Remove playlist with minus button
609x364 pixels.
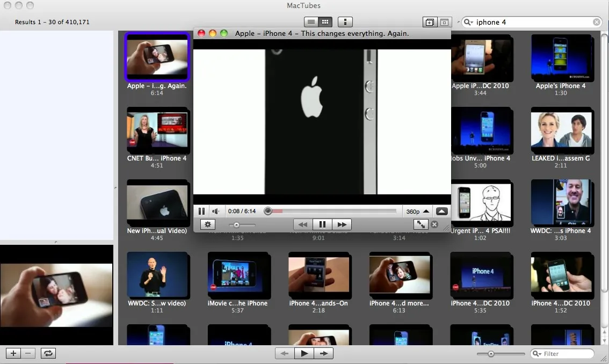pos(28,353)
